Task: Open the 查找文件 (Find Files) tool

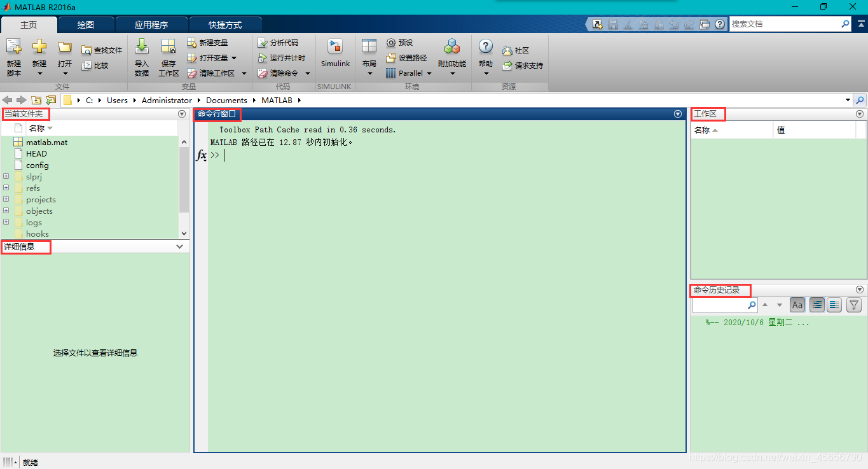Action: coord(101,50)
